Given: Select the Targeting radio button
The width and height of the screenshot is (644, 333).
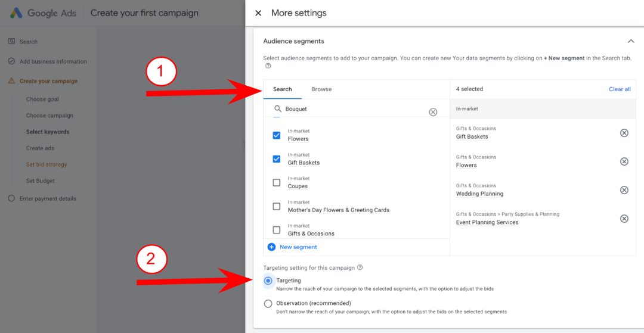Looking at the screenshot, I should click(268, 281).
